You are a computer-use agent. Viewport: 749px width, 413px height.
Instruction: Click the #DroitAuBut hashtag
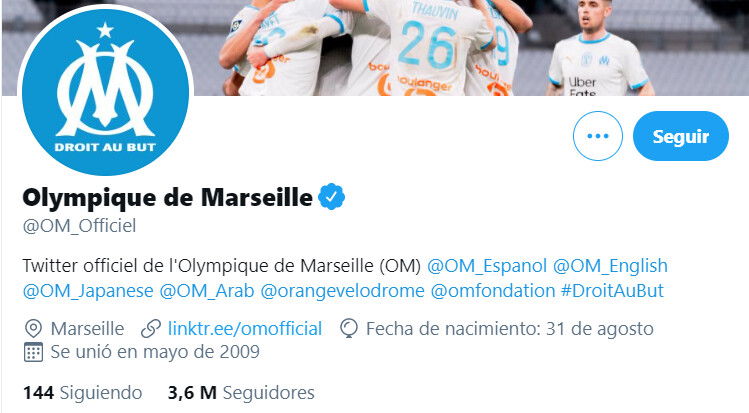[612, 291]
